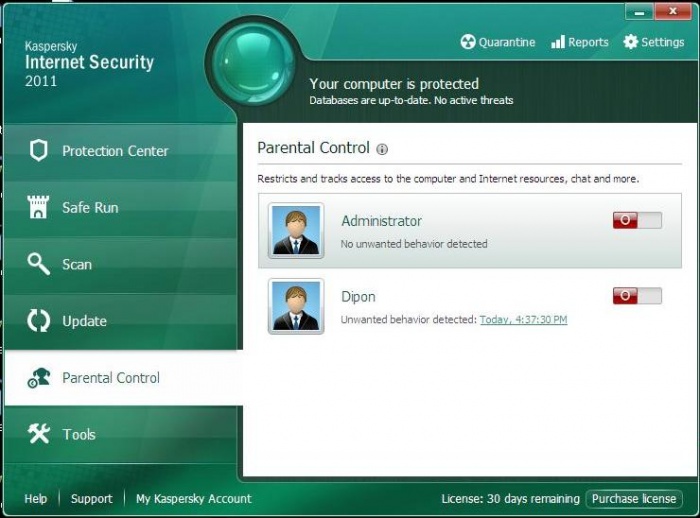Click the Dipon user avatar thumbnail

coord(296,306)
